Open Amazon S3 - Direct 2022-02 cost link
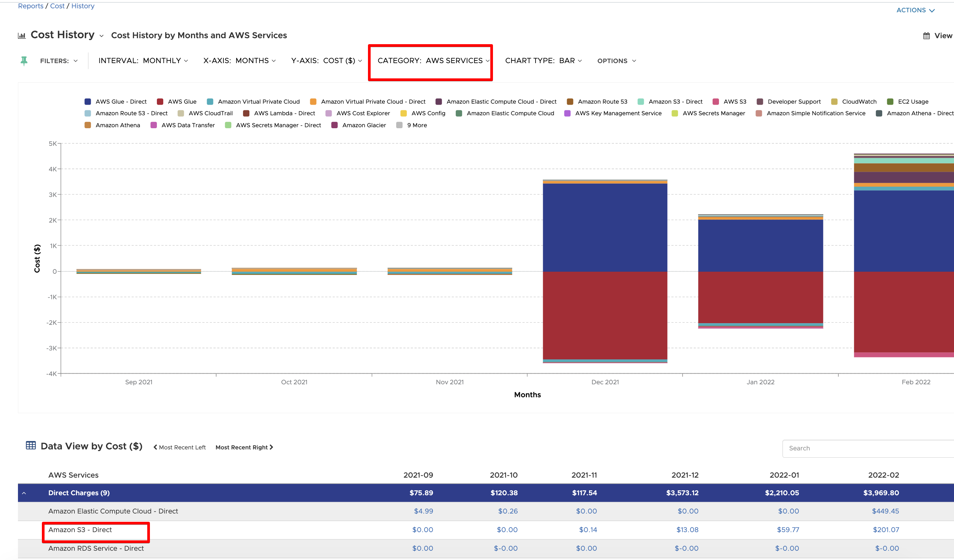The image size is (954, 560). pyautogui.click(x=886, y=530)
